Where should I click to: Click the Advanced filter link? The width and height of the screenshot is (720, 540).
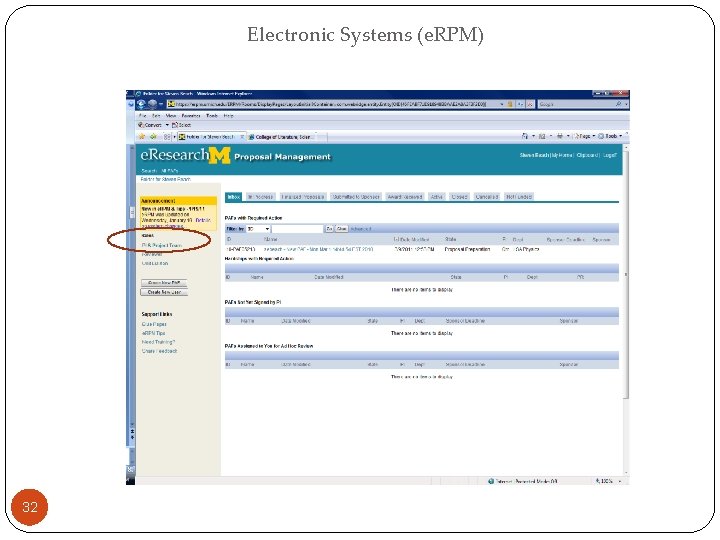(361, 229)
